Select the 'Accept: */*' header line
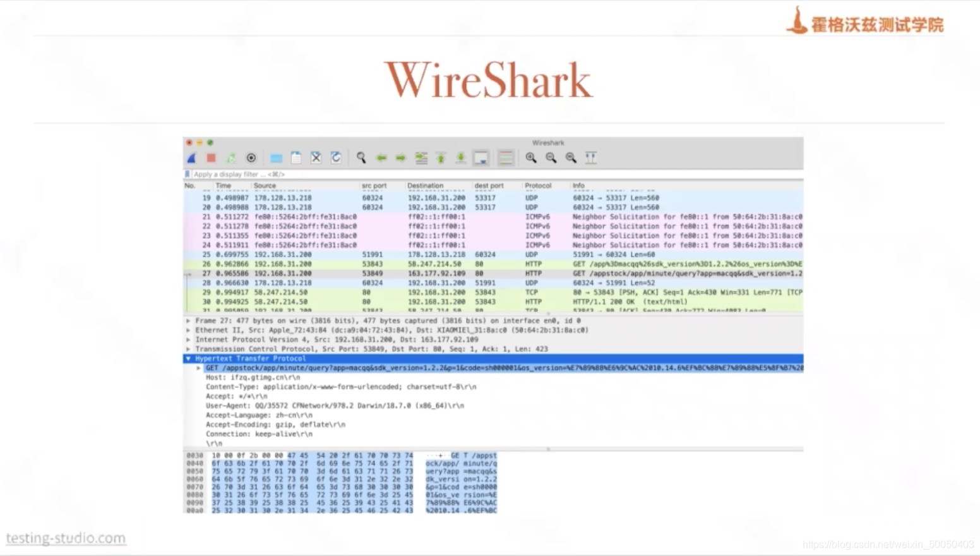This screenshot has height=556, width=980. click(x=237, y=396)
